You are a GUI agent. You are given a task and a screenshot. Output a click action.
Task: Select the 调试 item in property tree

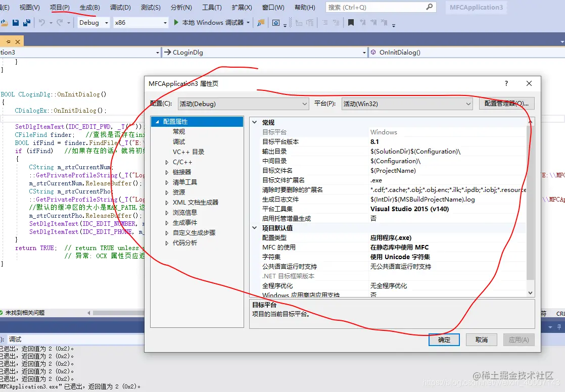(179, 142)
